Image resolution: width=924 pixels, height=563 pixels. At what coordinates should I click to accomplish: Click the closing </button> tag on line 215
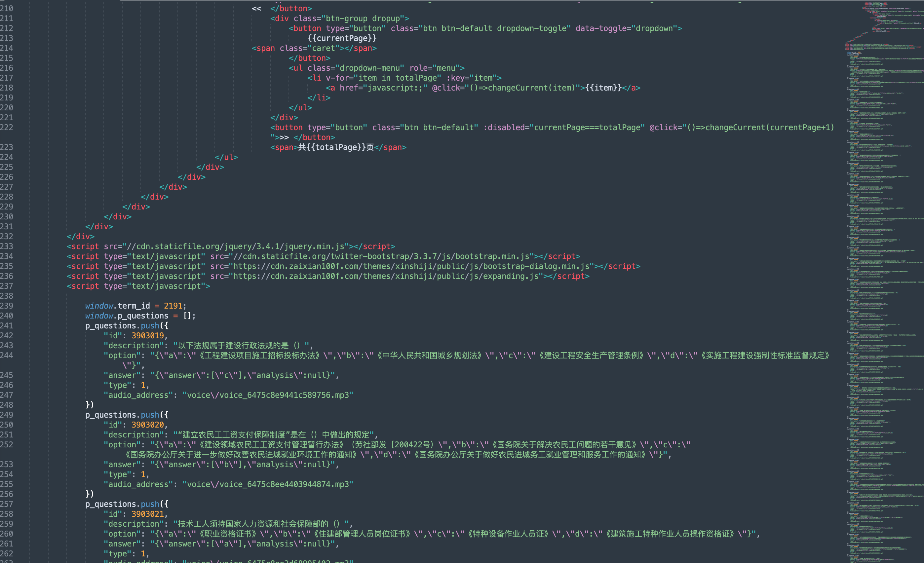309,58
